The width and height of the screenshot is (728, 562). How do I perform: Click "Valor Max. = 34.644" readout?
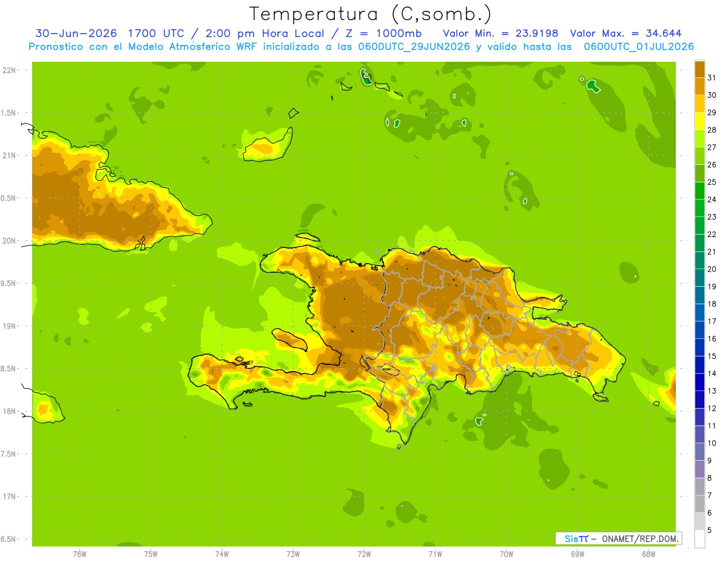(625, 33)
